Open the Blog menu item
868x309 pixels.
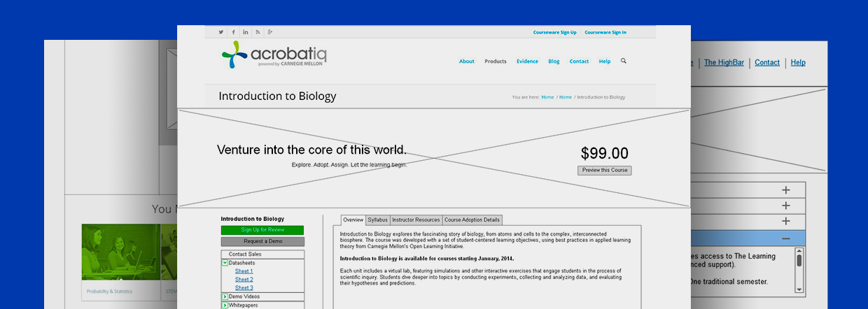[554, 62]
